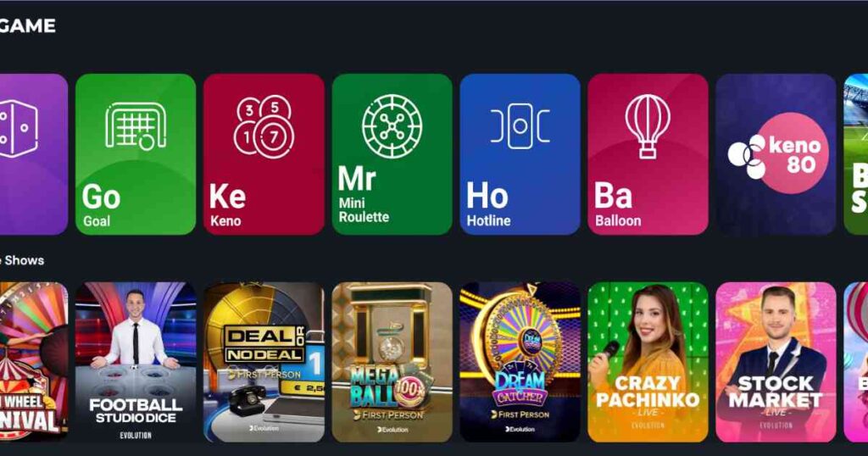Click the Mini Roulette text label
This screenshot has width=868, height=456.
pos(364,209)
